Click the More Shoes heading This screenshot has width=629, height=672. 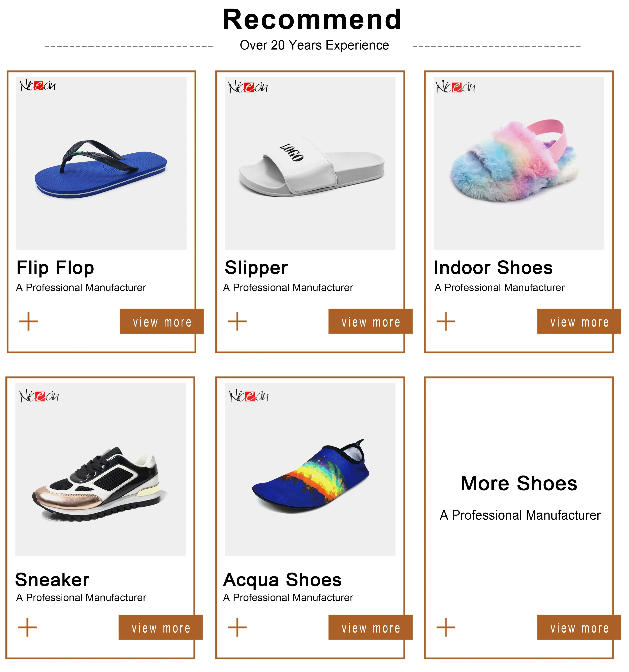519,483
